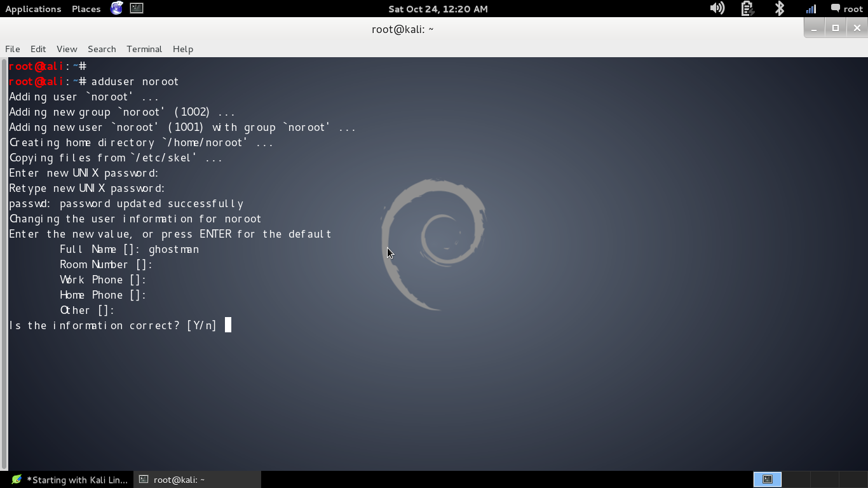Launch terminal from top panel icon

click(137, 8)
